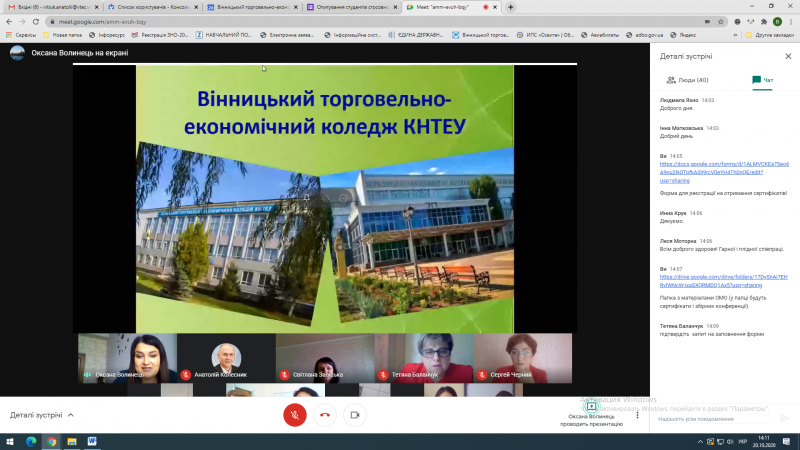Open the Chrome three-dot menu
This screenshot has height=450, width=800.
[x=791, y=21]
